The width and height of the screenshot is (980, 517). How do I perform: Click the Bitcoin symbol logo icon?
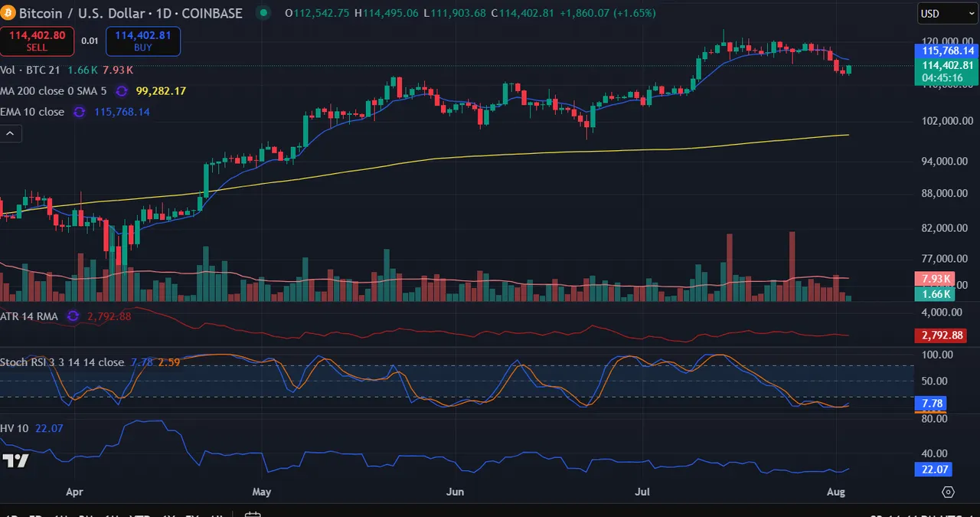[x=8, y=13]
